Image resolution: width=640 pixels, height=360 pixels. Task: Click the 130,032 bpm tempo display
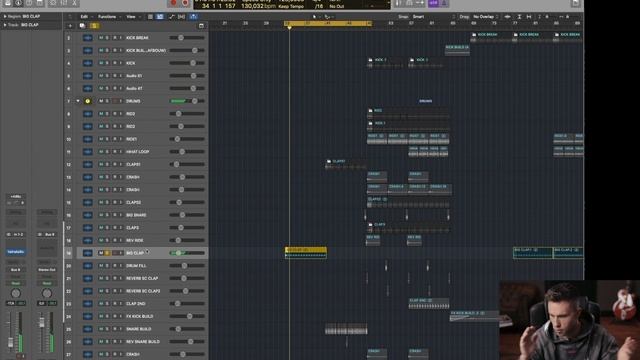[x=258, y=7]
